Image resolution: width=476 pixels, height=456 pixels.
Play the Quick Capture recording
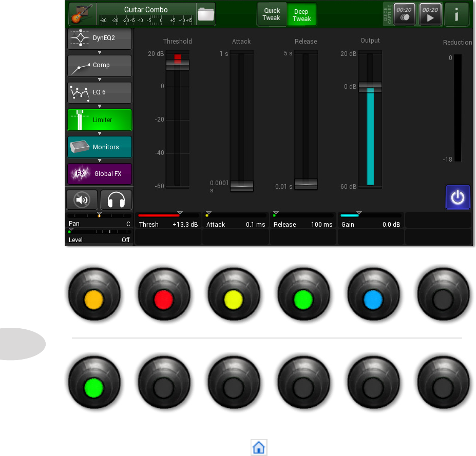click(430, 14)
